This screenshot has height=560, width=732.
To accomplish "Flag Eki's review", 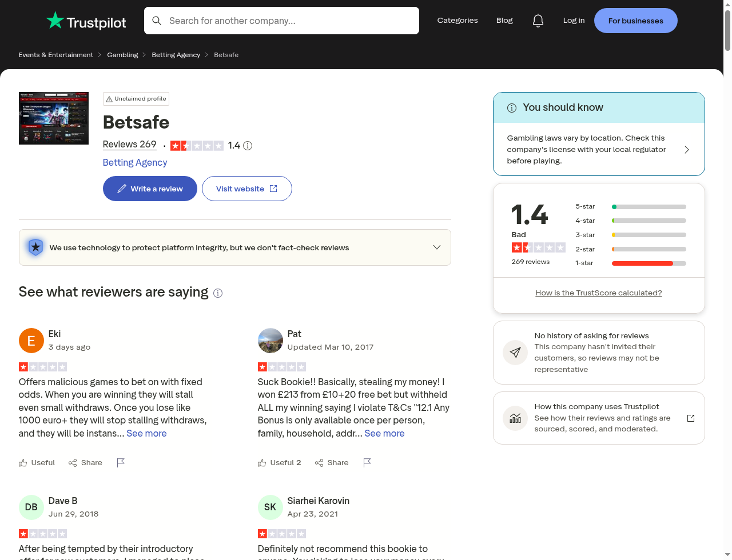I will pyautogui.click(x=121, y=462).
